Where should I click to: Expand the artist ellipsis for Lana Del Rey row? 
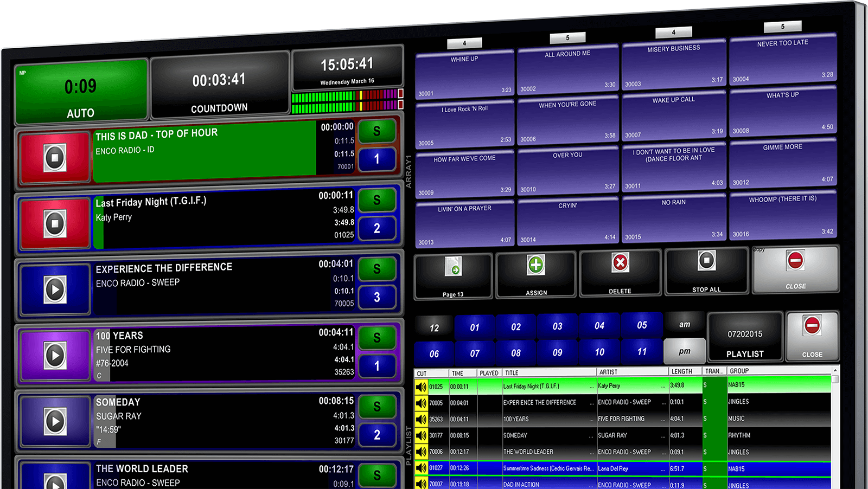pos(662,468)
